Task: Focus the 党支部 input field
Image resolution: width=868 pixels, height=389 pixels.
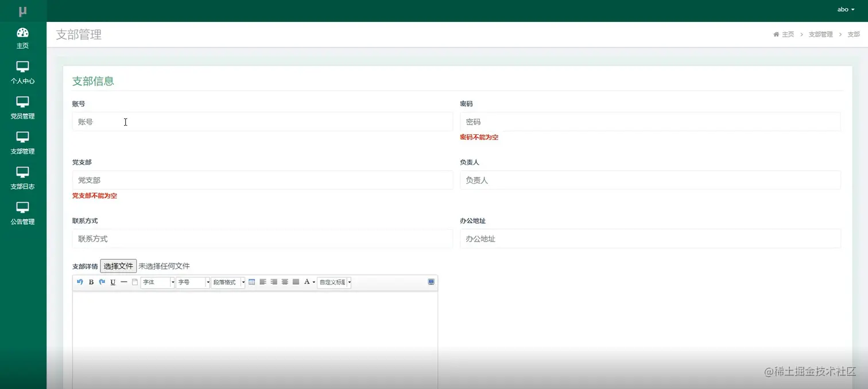Action: pos(262,180)
